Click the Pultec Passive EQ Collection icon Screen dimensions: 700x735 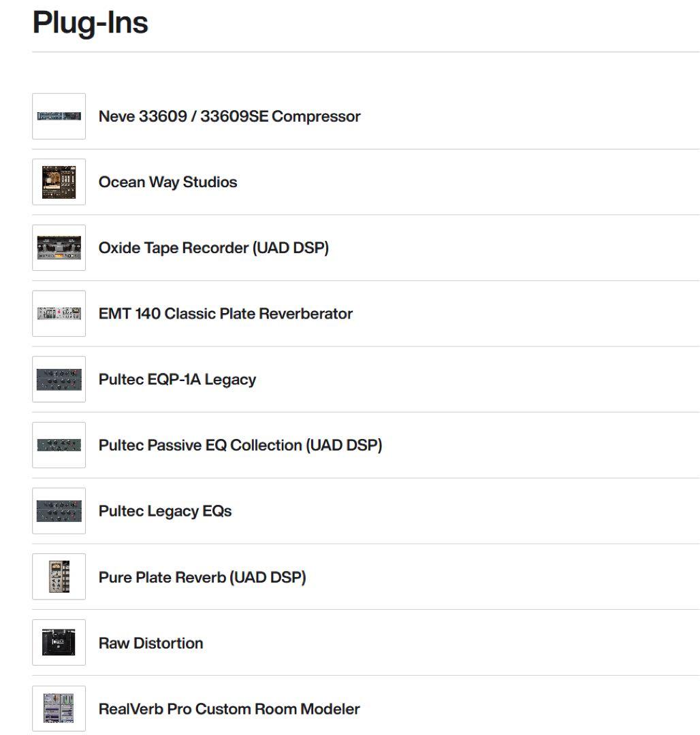point(59,445)
